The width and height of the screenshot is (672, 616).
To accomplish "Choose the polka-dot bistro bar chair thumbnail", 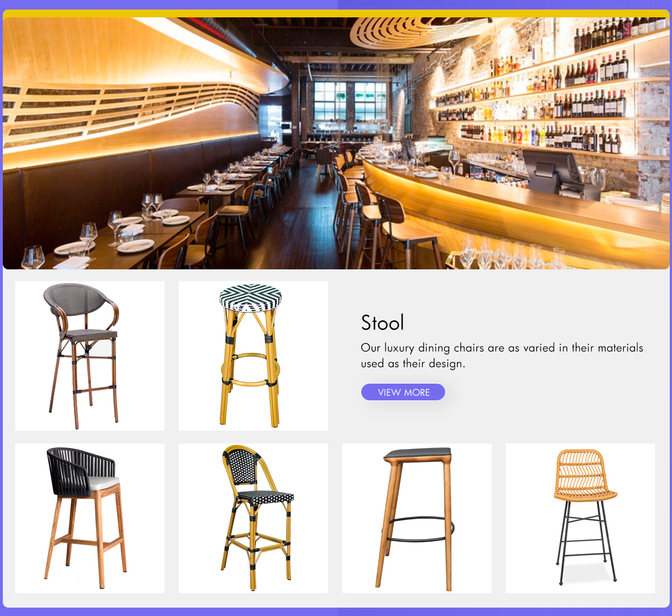I will pos(253,518).
